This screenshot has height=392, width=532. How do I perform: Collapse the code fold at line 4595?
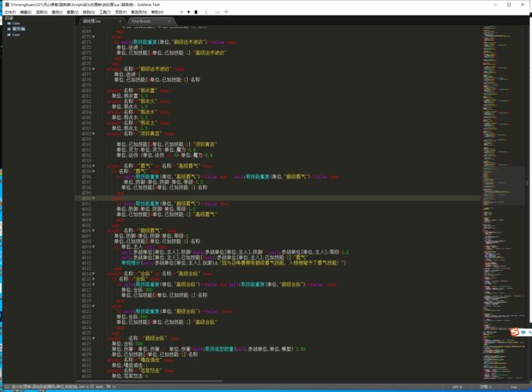click(x=95, y=170)
